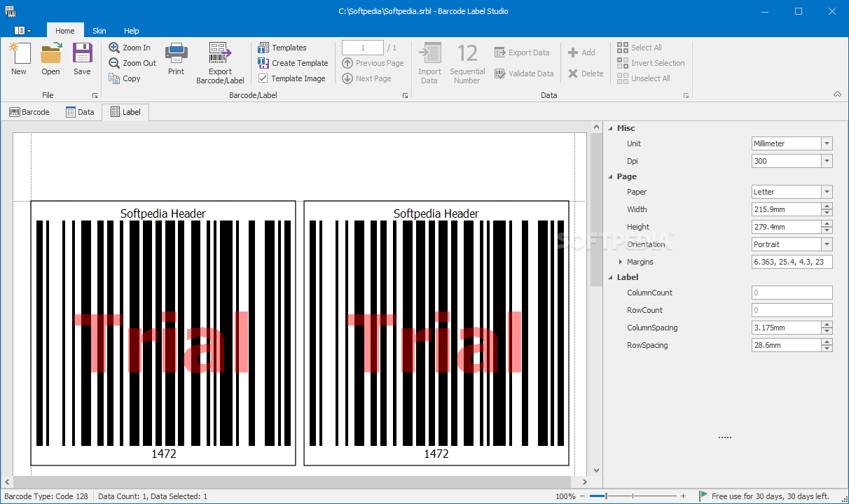
Task: Add a new data entry
Action: click(x=581, y=52)
